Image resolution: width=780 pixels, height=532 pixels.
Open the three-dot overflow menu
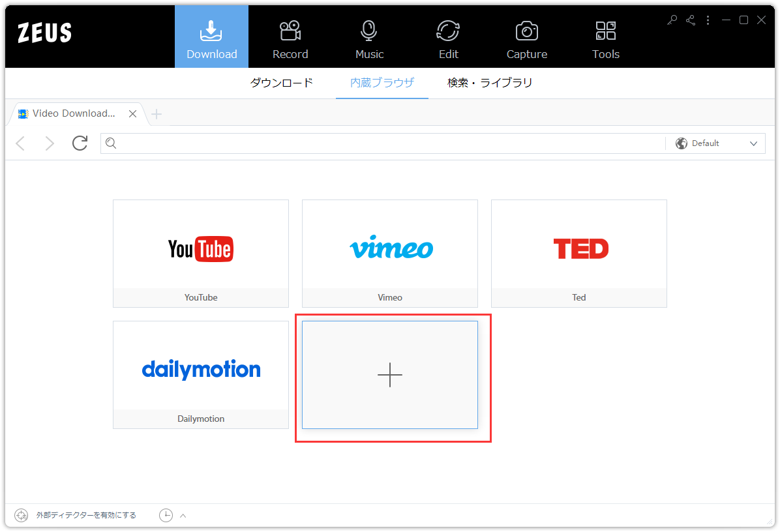[x=708, y=20]
